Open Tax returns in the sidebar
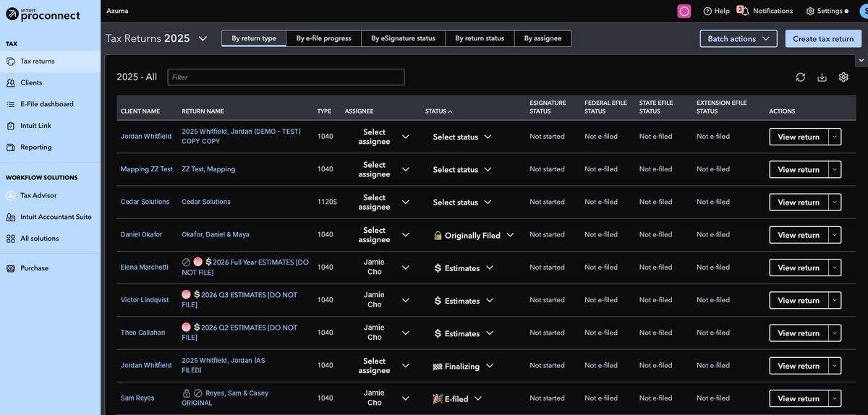 pyautogui.click(x=50, y=61)
